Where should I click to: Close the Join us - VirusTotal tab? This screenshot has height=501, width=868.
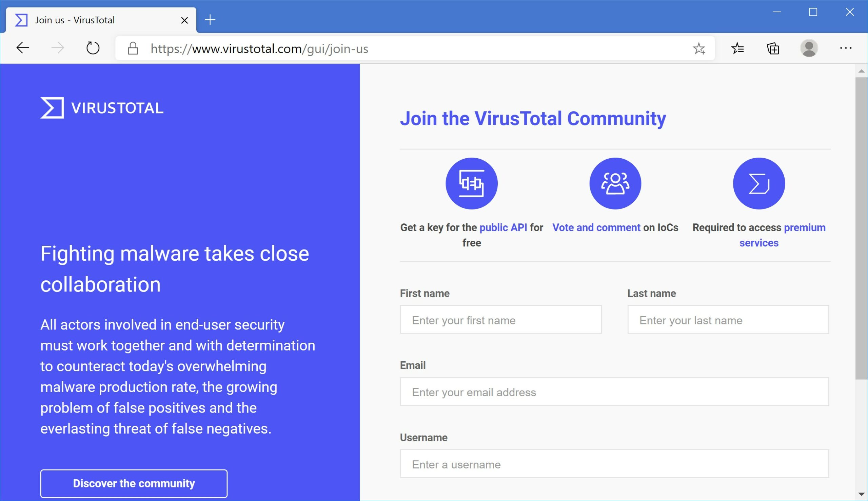click(184, 20)
